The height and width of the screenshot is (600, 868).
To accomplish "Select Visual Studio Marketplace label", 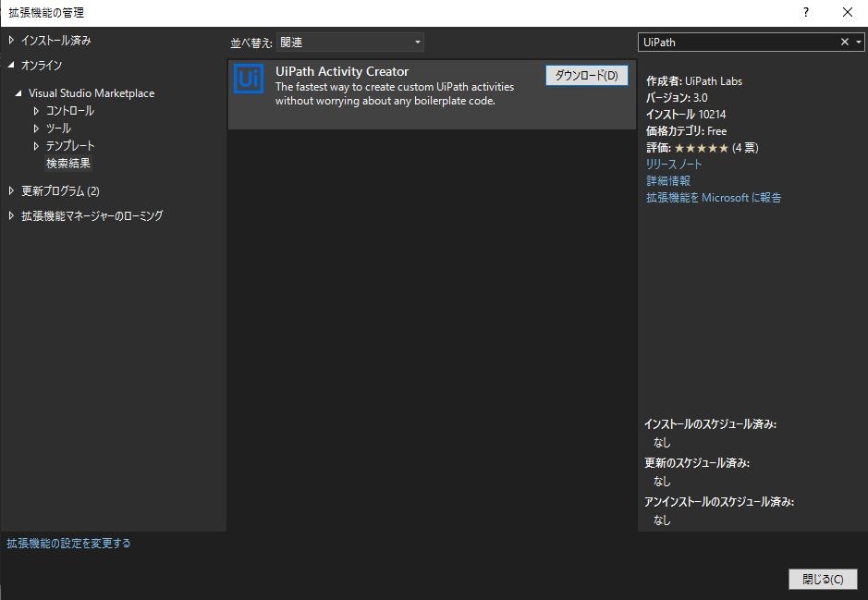I will 92,93.
